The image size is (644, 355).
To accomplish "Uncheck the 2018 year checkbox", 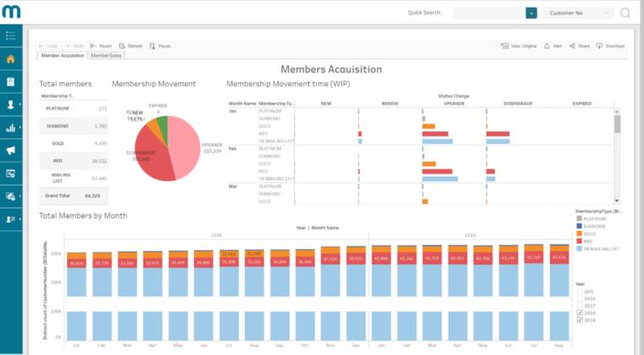I will [x=580, y=313].
